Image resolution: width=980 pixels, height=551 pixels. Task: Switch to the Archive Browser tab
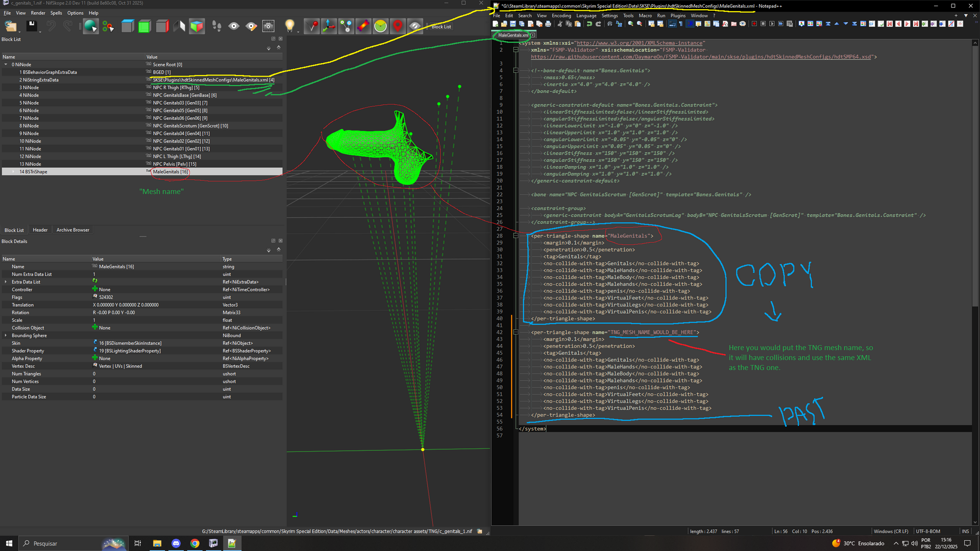pyautogui.click(x=72, y=230)
